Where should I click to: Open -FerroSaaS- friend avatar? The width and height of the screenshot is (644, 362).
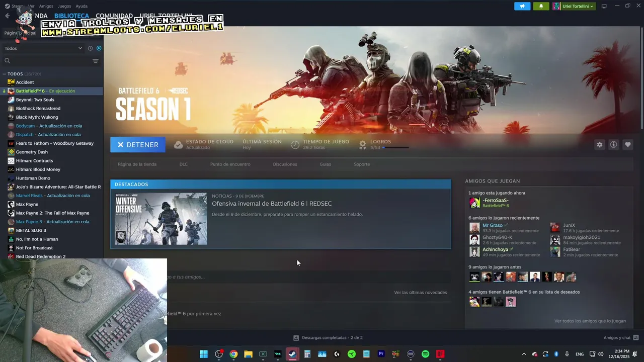point(474,203)
